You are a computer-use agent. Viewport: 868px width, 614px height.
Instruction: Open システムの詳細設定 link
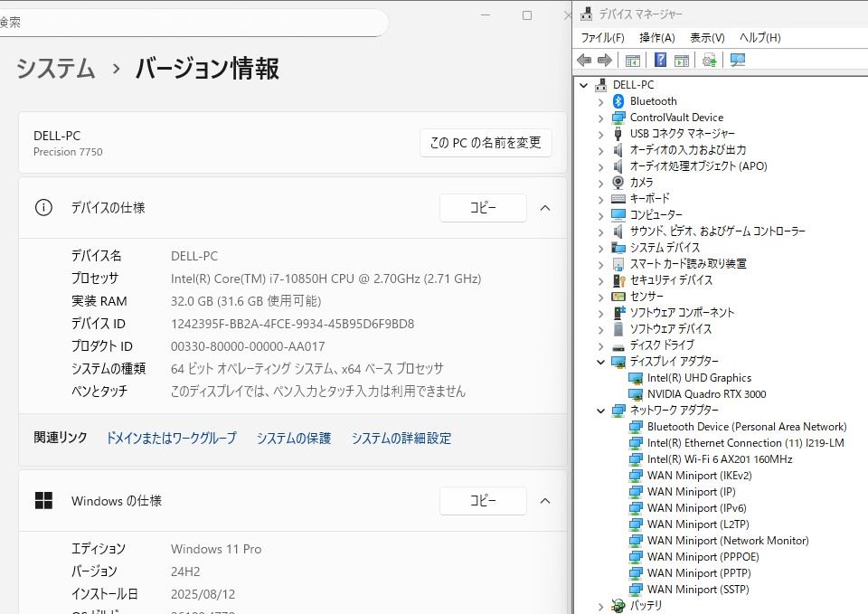(x=401, y=438)
